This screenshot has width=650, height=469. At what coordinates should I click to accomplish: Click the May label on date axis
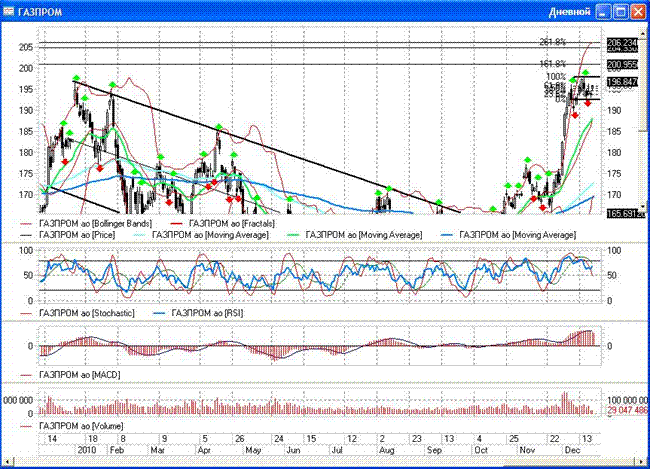(x=253, y=450)
